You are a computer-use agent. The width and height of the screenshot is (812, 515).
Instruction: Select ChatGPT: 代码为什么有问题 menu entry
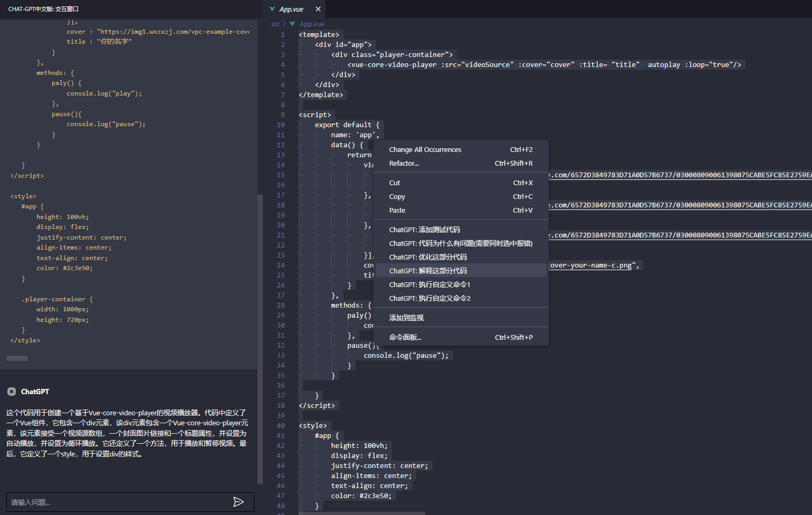(x=461, y=243)
